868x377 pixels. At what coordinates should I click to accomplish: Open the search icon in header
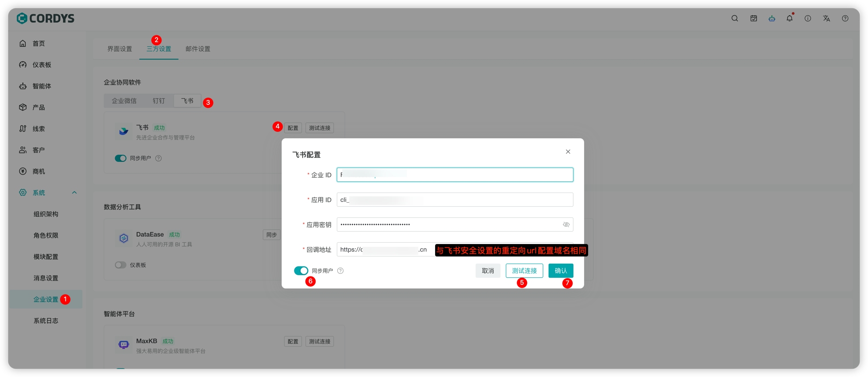(x=735, y=18)
